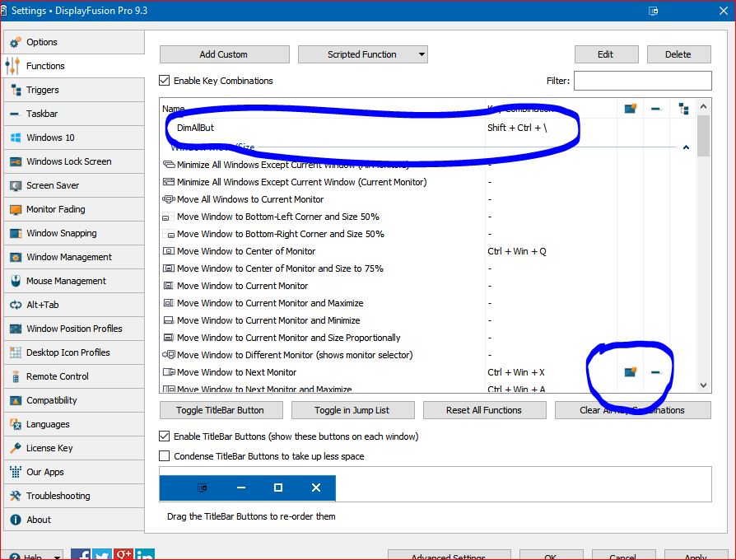Open the Help dropdown arrow
This screenshot has width=736, height=560.
(56, 556)
